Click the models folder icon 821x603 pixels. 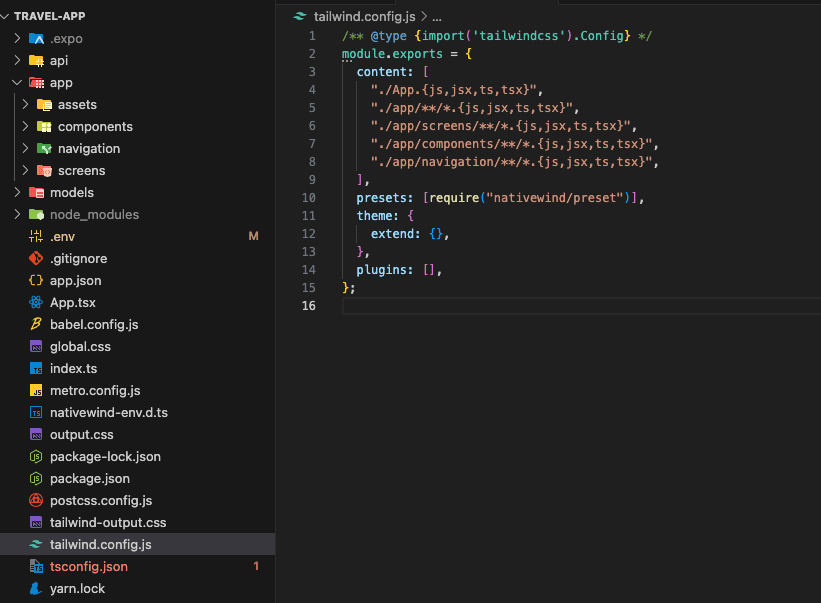(36, 193)
